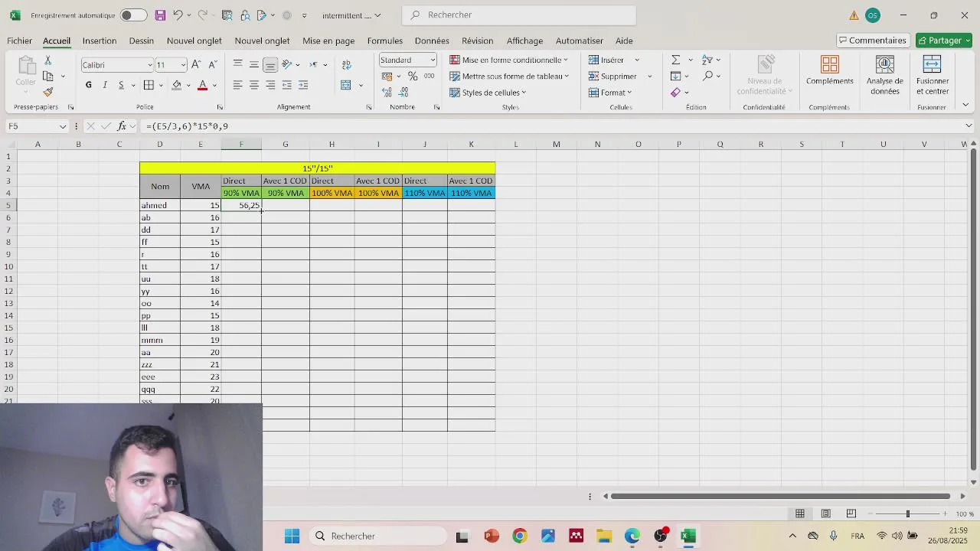Click the Copy icon in Presse-papiers
Viewport: 980px width, 551px height.
click(x=47, y=76)
